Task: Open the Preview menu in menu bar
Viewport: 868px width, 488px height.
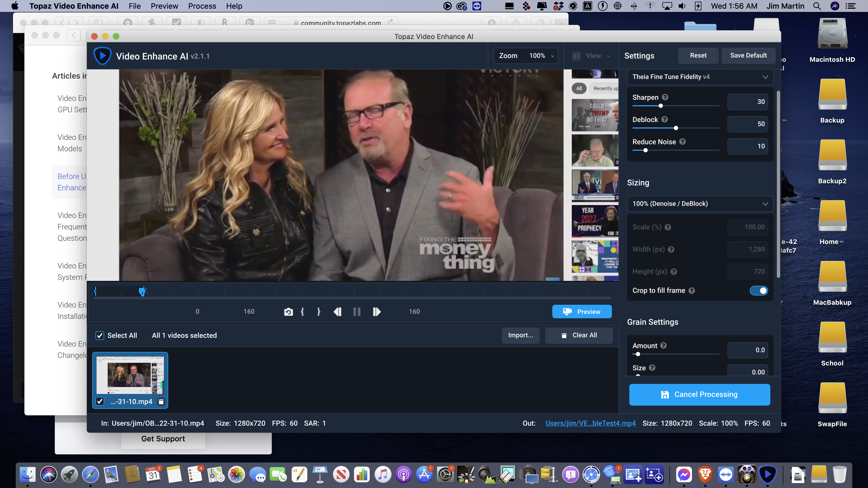Action: pyautogui.click(x=164, y=6)
